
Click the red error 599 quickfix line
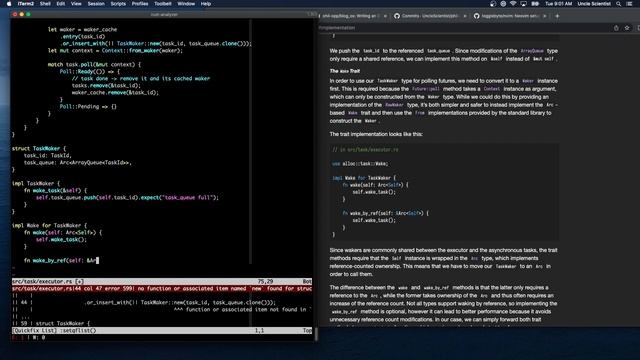point(162,289)
